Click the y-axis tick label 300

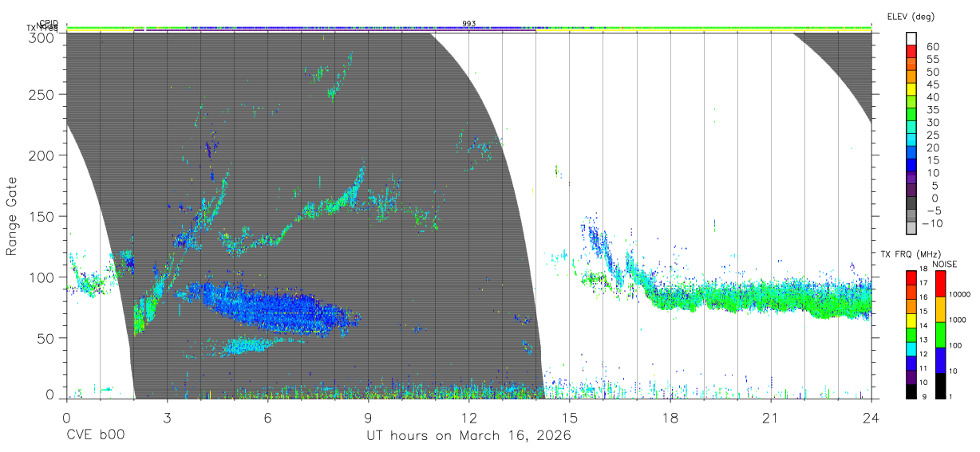coord(41,37)
